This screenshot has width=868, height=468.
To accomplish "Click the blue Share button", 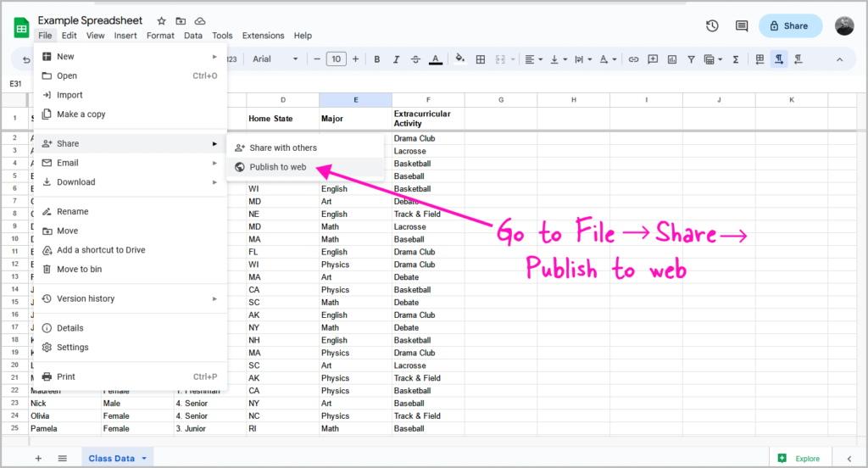I will (x=790, y=25).
